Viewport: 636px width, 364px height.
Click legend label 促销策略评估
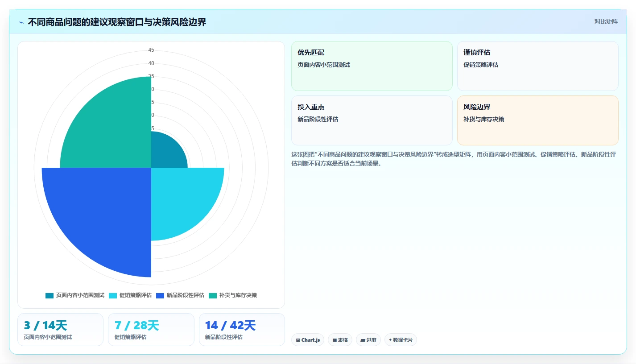coord(135,295)
